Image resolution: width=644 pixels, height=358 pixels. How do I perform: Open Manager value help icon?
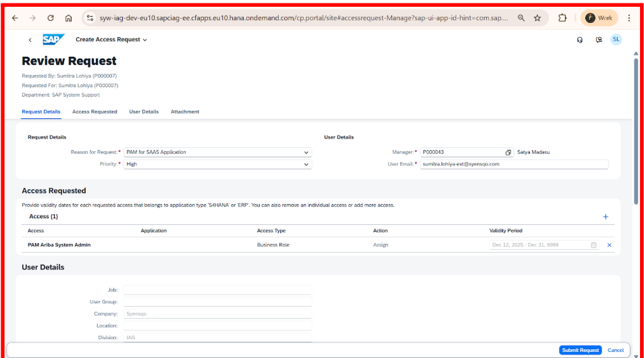click(508, 153)
